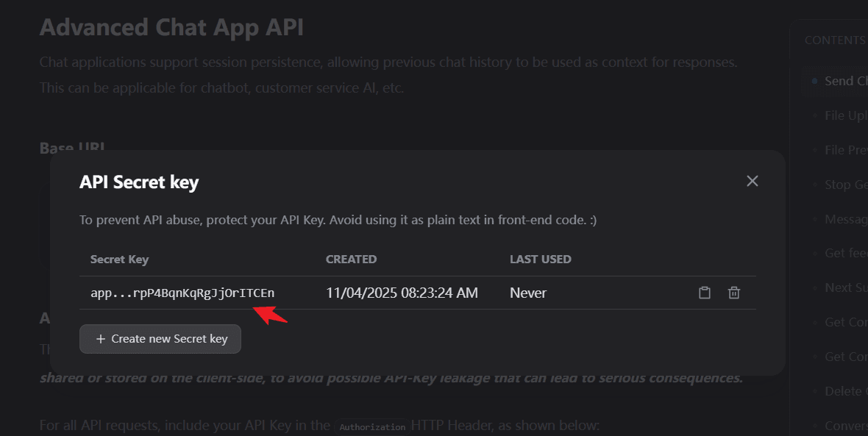Click Create new Secret key button

(x=160, y=339)
